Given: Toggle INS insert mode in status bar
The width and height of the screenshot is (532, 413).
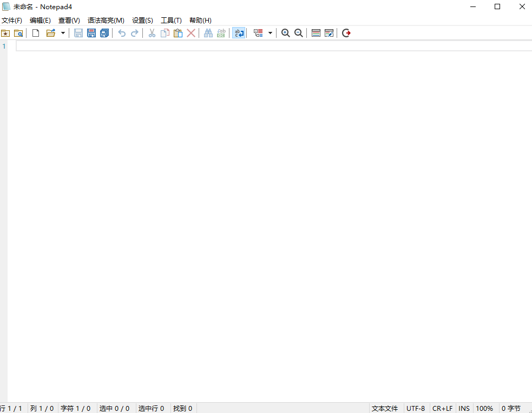Looking at the screenshot, I should pyautogui.click(x=464, y=408).
